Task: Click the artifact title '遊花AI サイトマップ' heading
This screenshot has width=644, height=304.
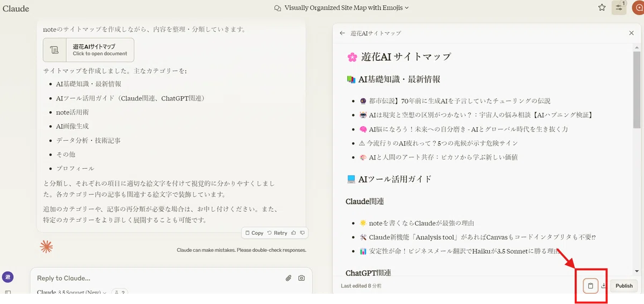Action: (x=406, y=57)
